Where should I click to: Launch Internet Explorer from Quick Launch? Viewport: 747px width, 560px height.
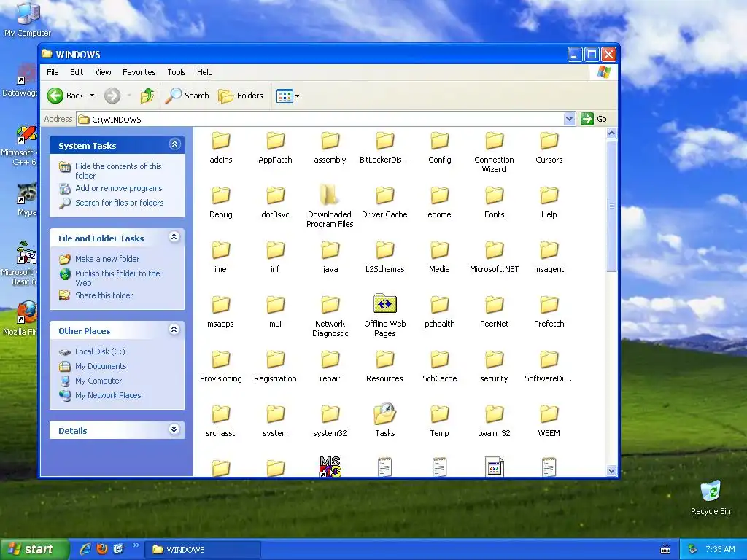pos(86,549)
